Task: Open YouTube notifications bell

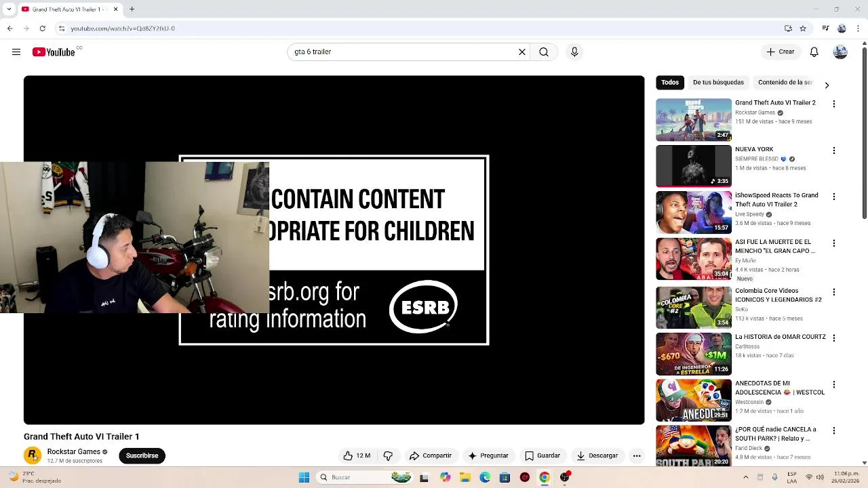Action: (814, 52)
